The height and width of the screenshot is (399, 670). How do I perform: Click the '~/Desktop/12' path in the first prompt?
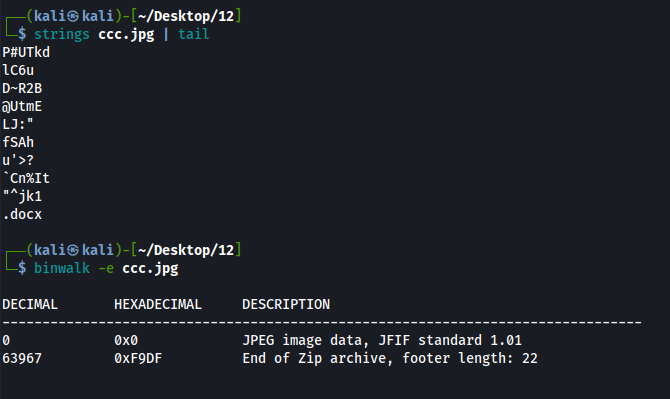click(x=186, y=16)
